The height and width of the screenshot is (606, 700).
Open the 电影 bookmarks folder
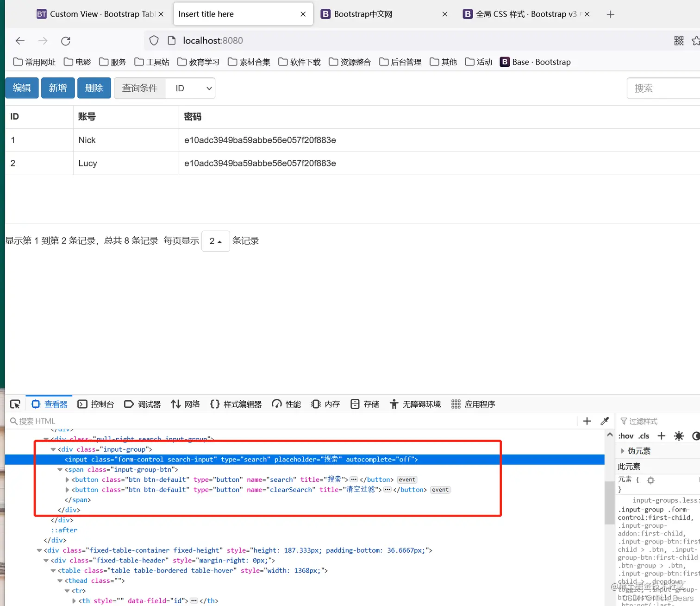pos(77,62)
